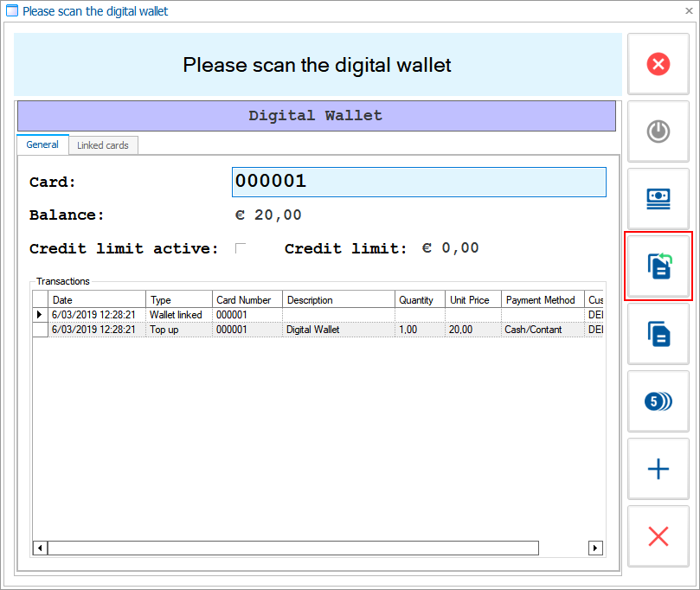Screen dimensions: 700x590
Task: Click the Payment Method column header
Action: pyautogui.click(x=542, y=300)
